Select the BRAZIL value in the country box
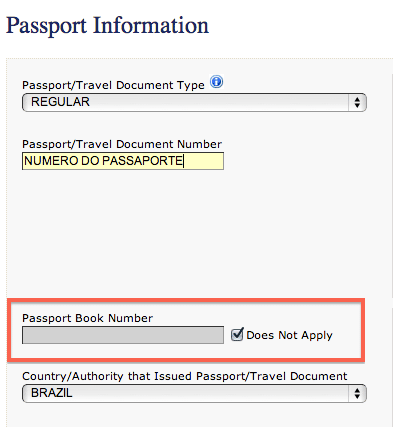Screen dimensions: 393x427 coord(52,393)
